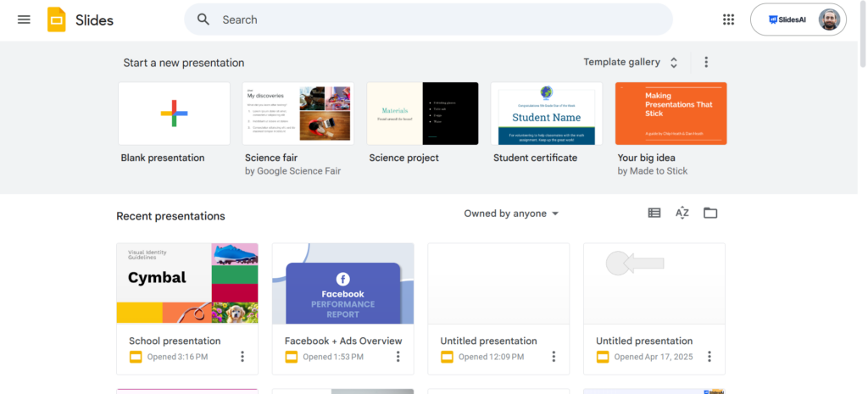Open the Google apps grid
The width and height of the screenshot is (868, 394).
[728, 19]
